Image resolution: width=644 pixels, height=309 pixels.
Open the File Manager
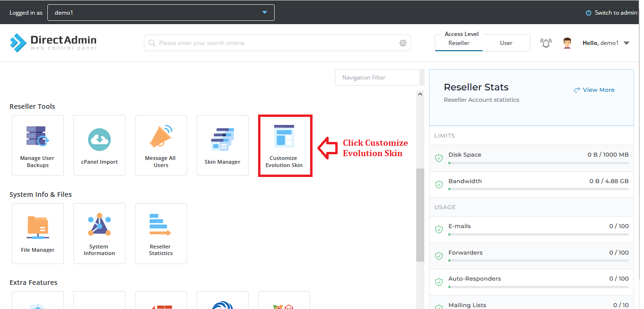38,233
